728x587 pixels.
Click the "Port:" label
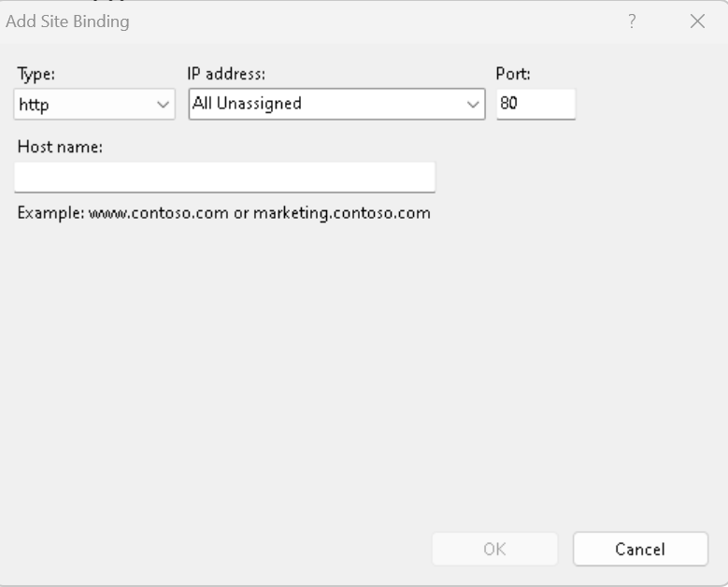click(513, 75)
